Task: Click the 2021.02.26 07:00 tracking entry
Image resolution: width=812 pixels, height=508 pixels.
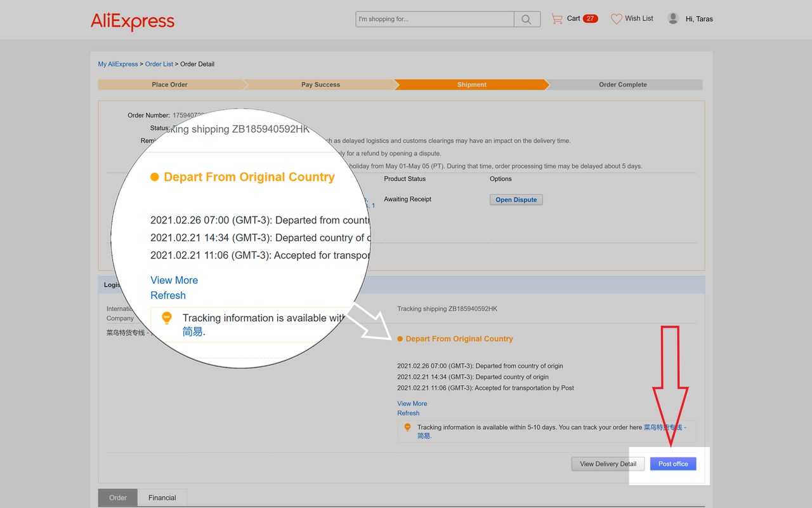Action: 480,366
